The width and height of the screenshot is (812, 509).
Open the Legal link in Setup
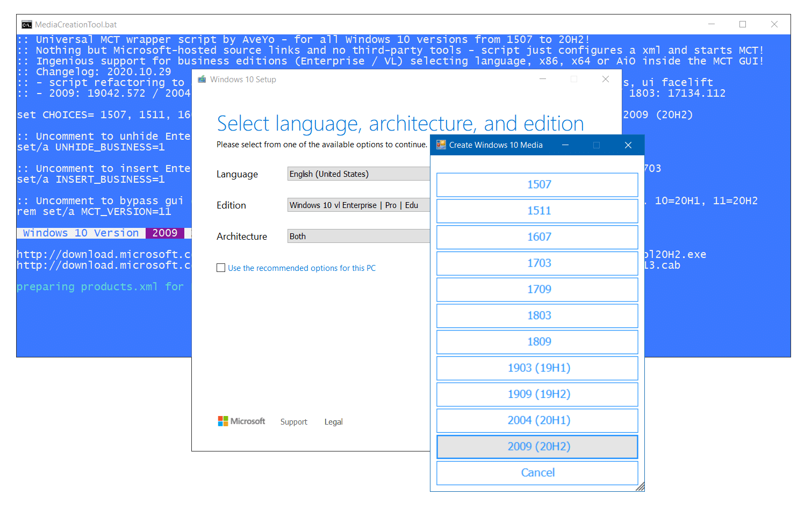pyautogui.click(x=333, y=422)
